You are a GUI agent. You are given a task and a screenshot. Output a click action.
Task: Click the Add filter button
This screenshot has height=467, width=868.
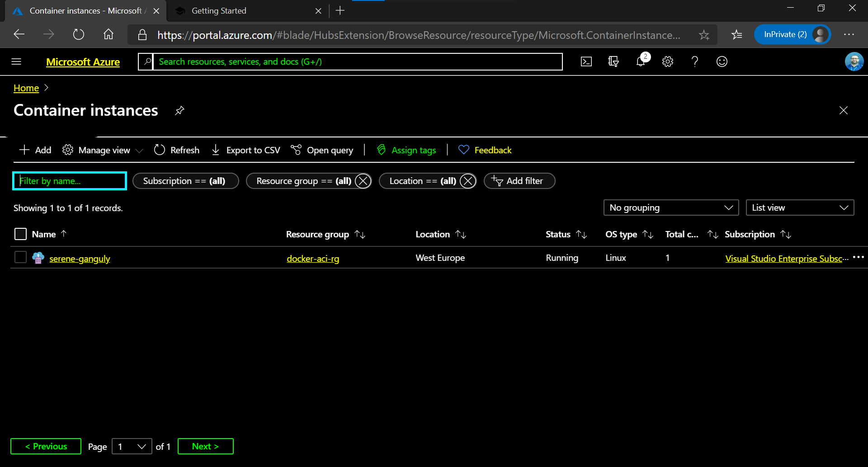click(x=519, y=181)
